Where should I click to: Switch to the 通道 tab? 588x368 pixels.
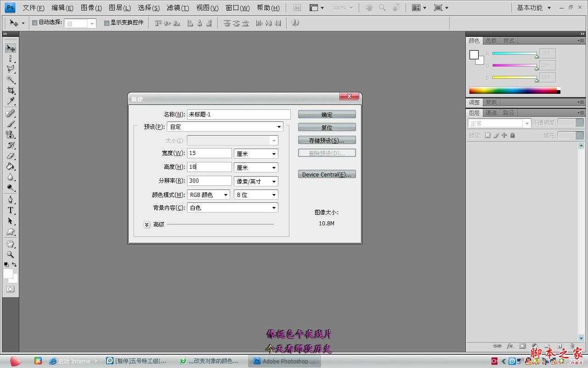point(491,113)
